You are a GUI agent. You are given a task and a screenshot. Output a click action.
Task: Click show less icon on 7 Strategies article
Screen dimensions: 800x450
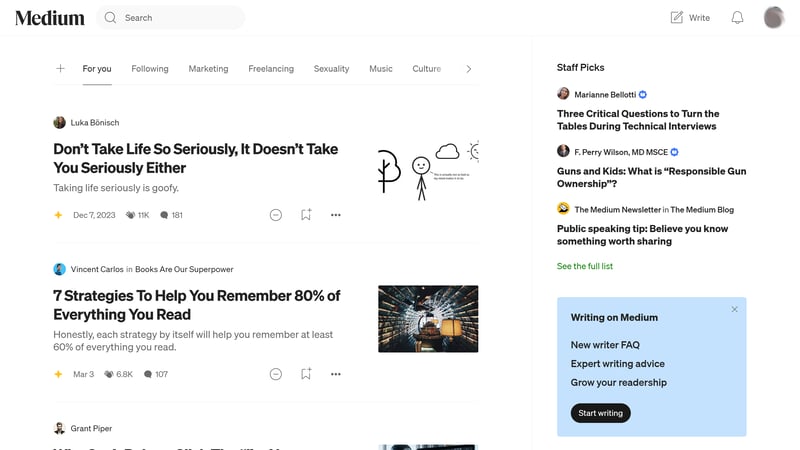point(276,374)
